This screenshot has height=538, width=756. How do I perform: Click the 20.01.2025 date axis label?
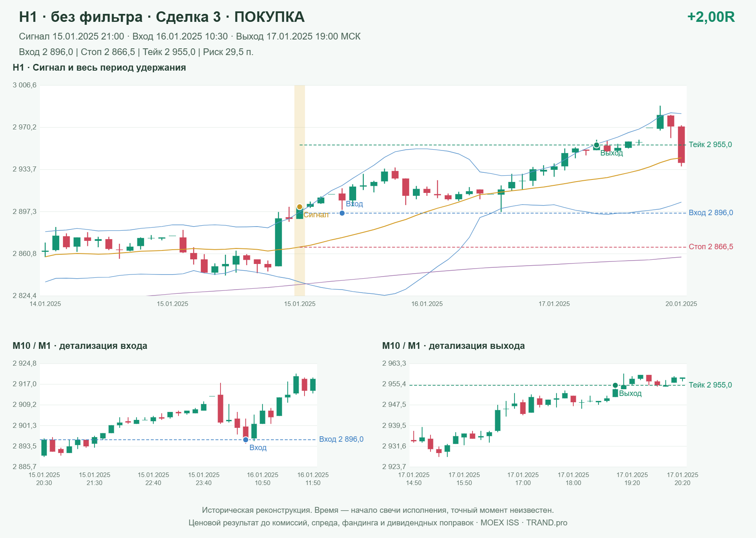[681, 304]
